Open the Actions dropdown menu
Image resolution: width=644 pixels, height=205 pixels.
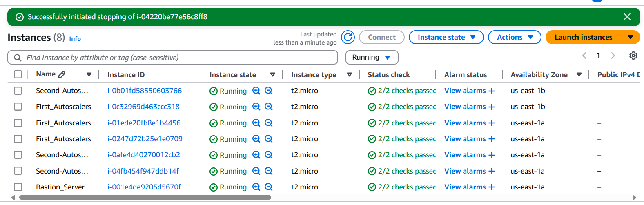coord(515,37)
